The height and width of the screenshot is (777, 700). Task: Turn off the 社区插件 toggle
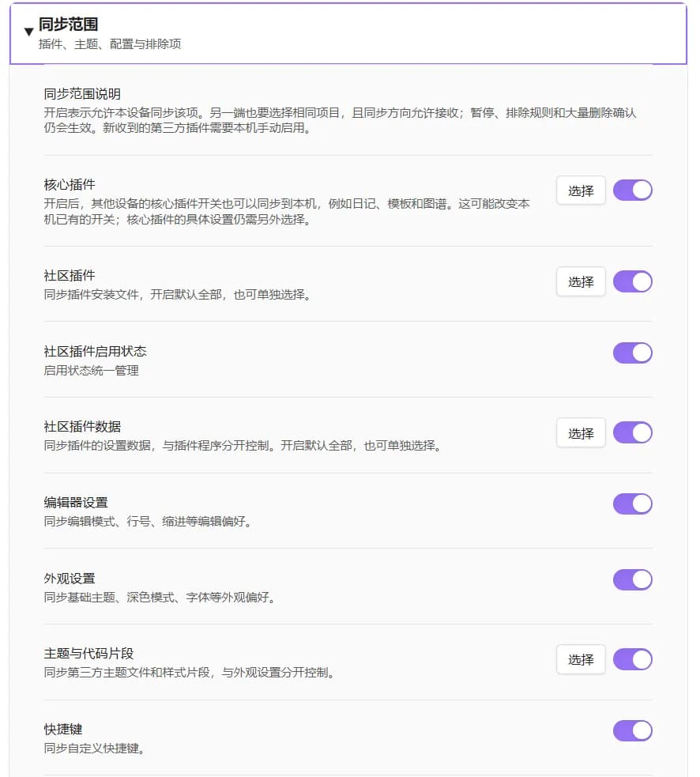point(633,281)
